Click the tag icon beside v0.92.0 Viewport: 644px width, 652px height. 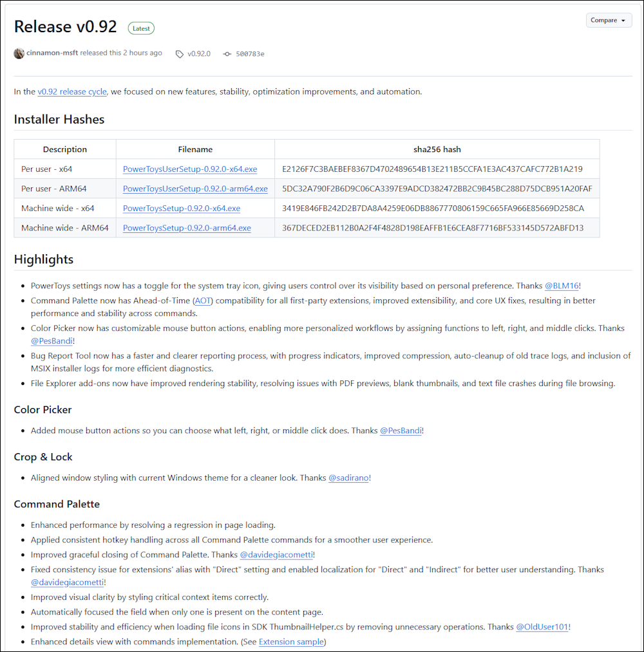tap(179, 54)
